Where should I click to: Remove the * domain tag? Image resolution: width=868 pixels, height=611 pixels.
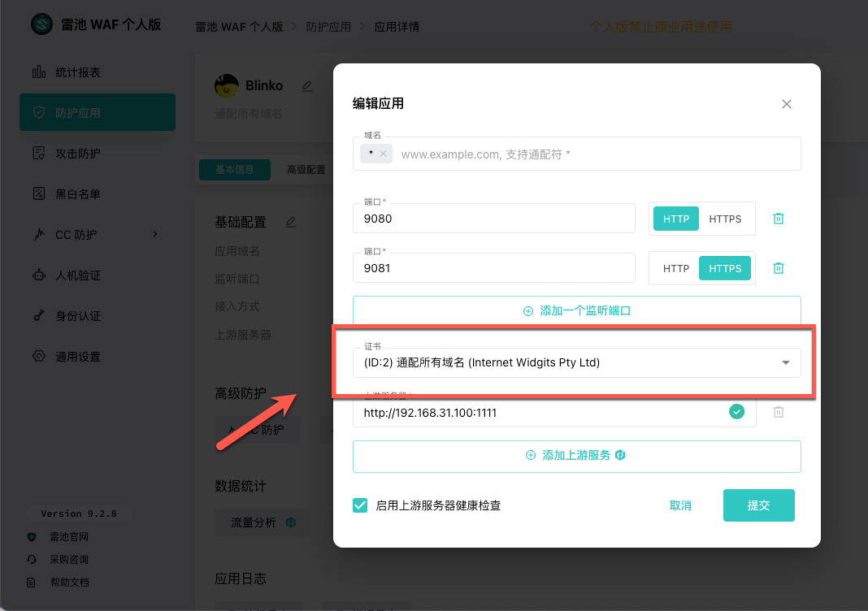pyautogui.click(x=383, y=154)
